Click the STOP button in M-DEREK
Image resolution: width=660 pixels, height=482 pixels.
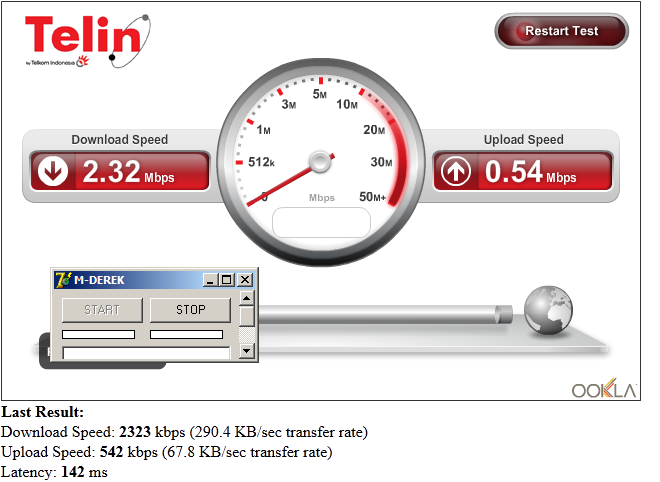point(191,310)
